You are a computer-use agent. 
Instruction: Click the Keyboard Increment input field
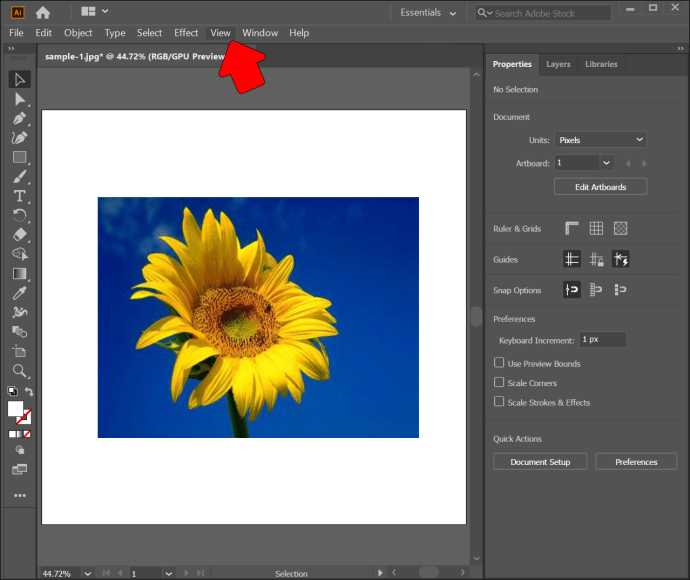click(x=602, y=340)
